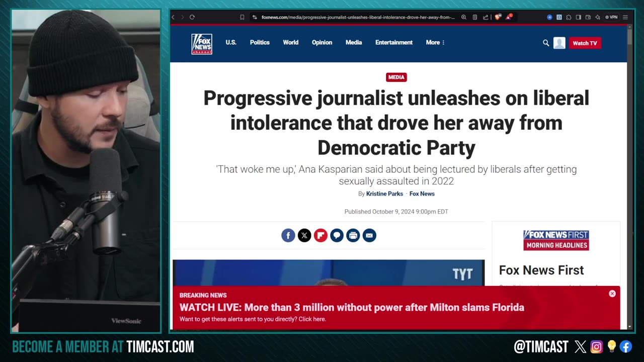Click the search magnifier in the Fox header

[x=546, y=43]
